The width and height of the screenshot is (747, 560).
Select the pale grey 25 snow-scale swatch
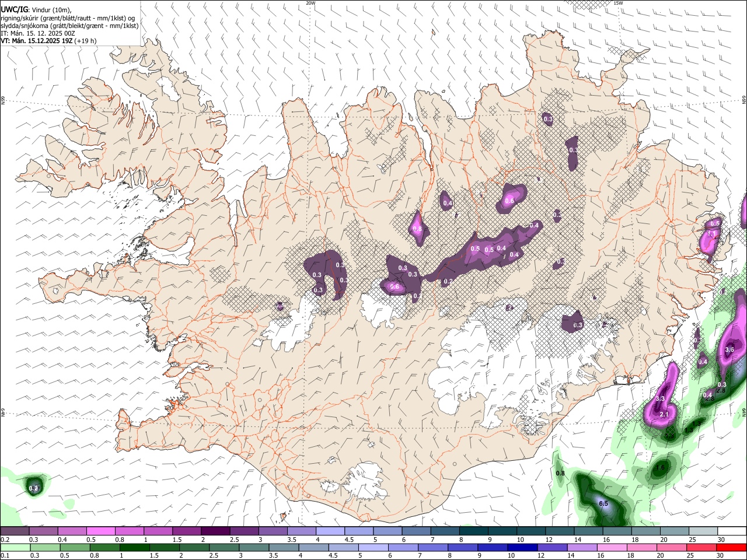(704, 531)
